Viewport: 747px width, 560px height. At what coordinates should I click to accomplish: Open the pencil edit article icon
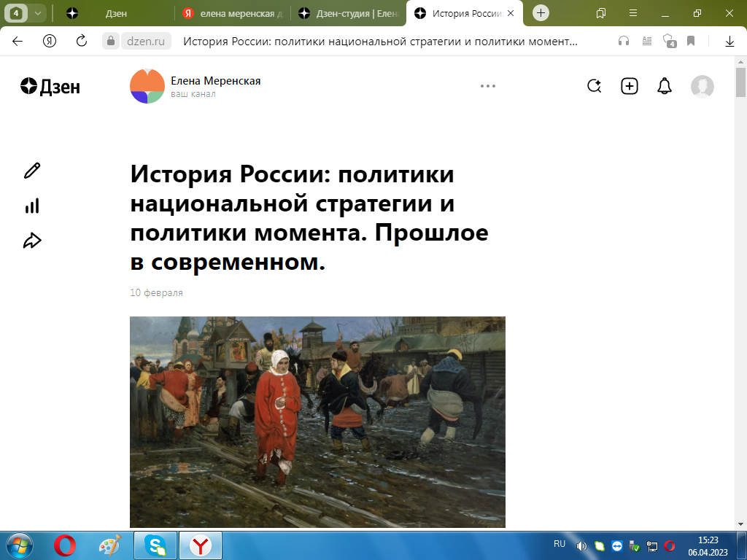(x=32, y=171)
